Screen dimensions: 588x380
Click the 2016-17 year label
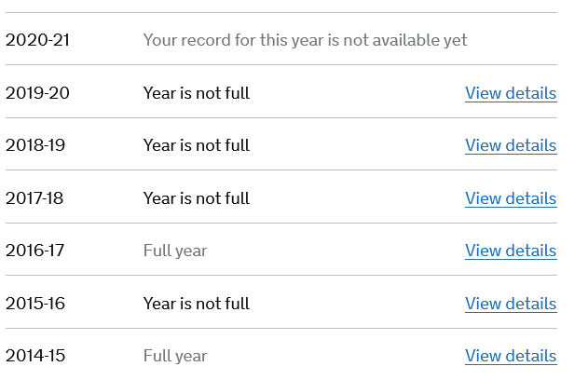pyautogui.click(x=36, y=251)
